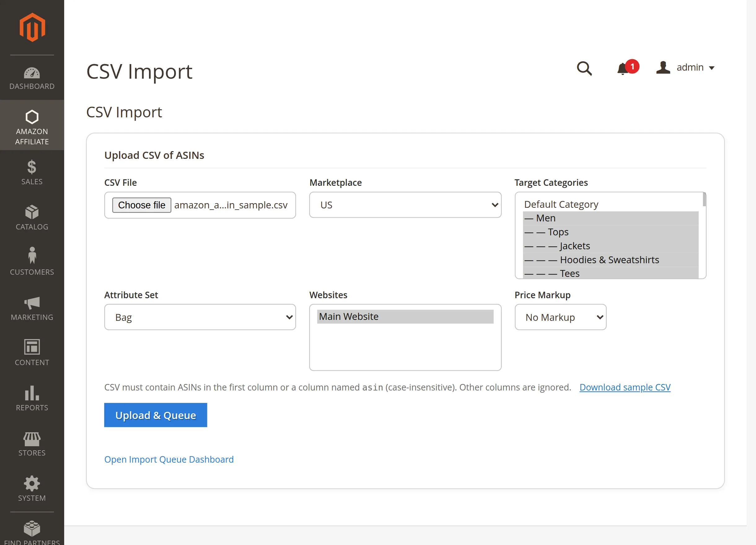Open the Marketing menu
The image size is (756, 545).
click(x=32, y=308)
